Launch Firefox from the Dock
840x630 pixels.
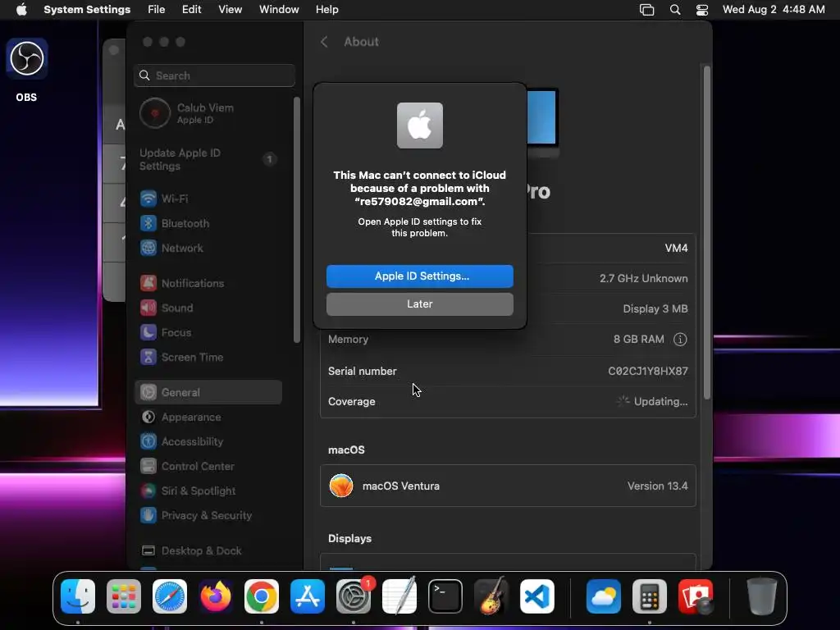[216, 596]
